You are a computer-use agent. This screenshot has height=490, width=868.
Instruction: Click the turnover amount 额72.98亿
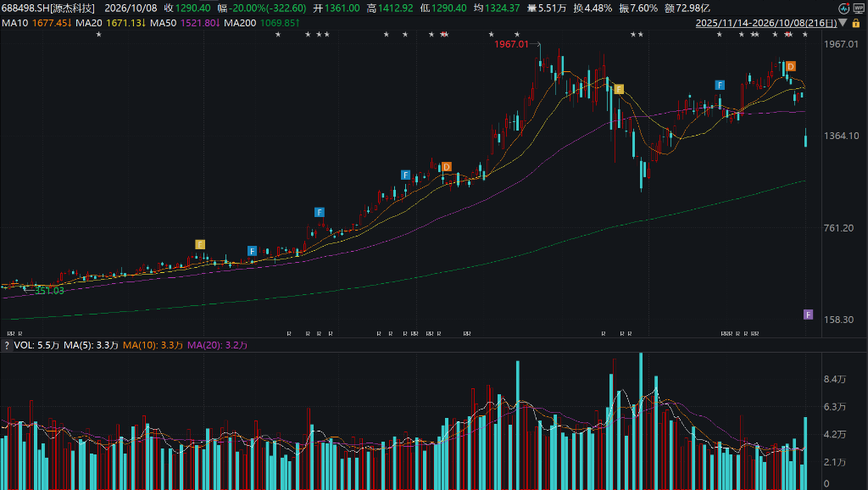coord(687,8)
